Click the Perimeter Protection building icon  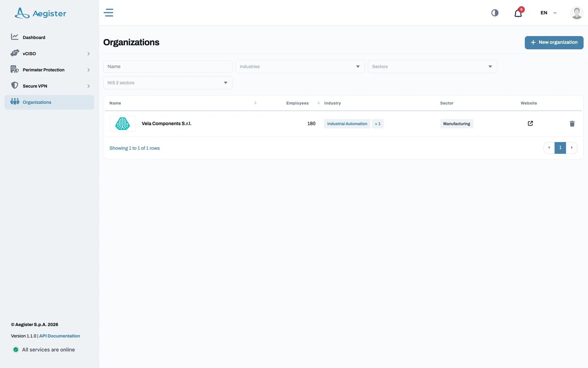[x=15, y=69]
